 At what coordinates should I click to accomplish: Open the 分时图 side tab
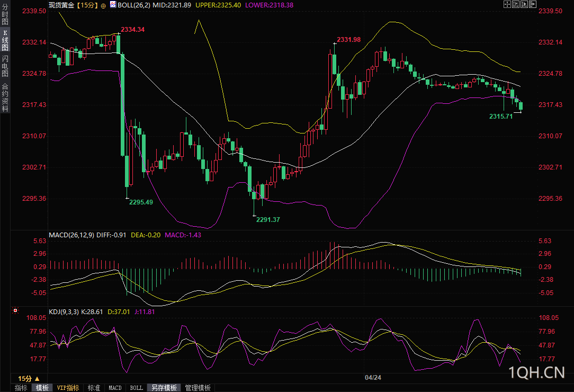pos(5,14)
